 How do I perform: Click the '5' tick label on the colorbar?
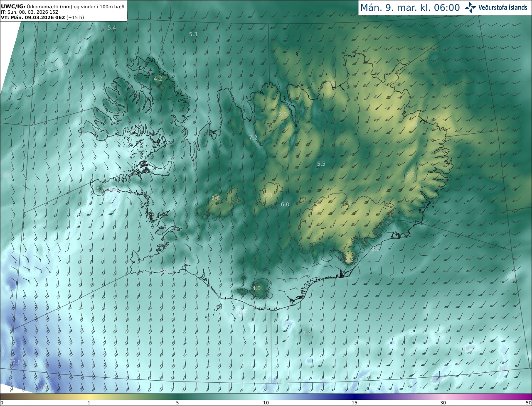(177, 403)
